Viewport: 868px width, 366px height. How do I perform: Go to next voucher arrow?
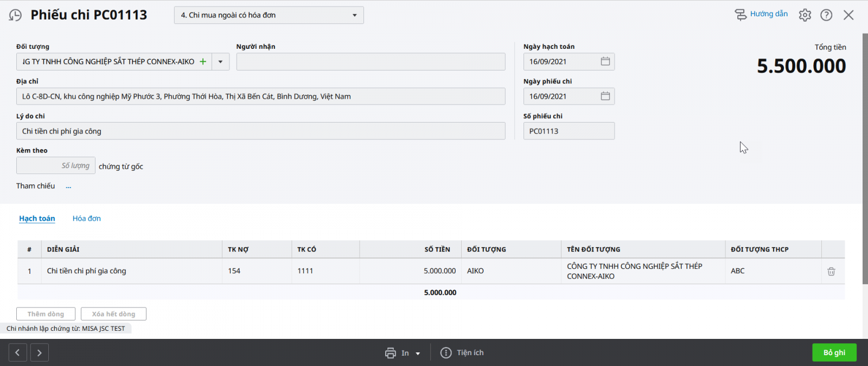[x=39, y=353]
